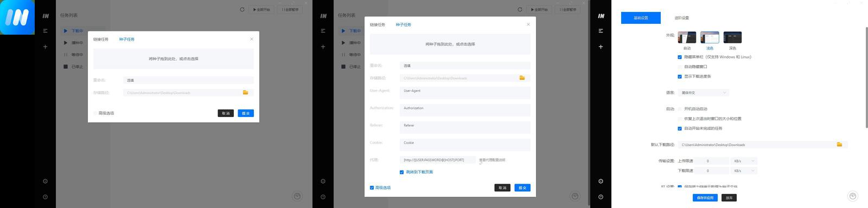The height and width of the screenshot is (208, 868).
Task: Enable 开机自动启动 checkbox
Action: coord(680,109)
